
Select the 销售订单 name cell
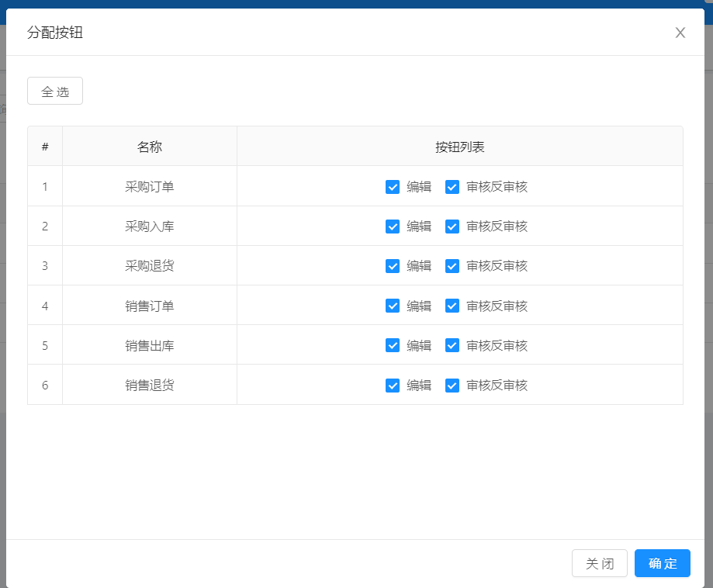pyautogui.click(x=150, y=306)
